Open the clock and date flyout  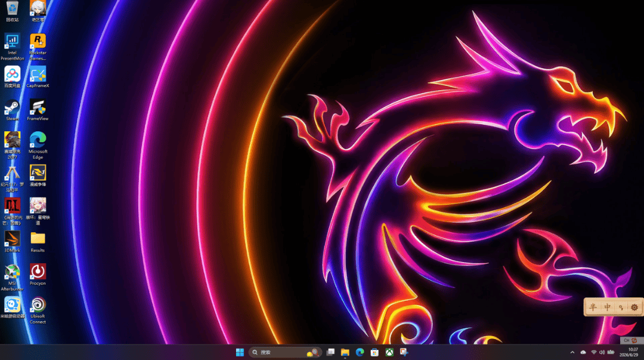(629, 352)
